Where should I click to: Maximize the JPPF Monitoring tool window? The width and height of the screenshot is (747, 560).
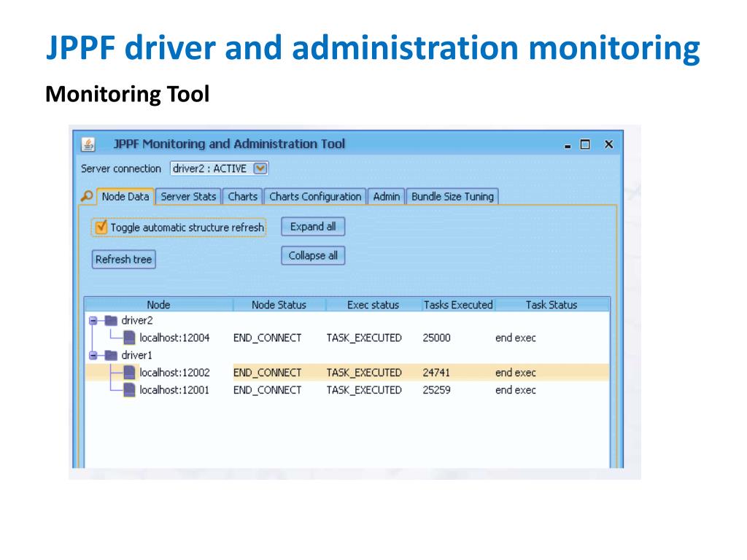click(x=585, y=144)
